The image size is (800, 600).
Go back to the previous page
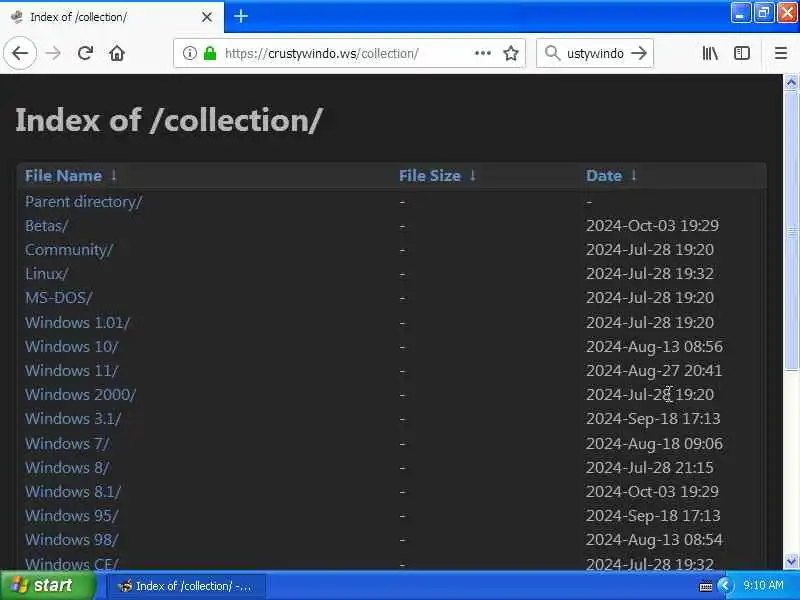click(x=20, y=53)
